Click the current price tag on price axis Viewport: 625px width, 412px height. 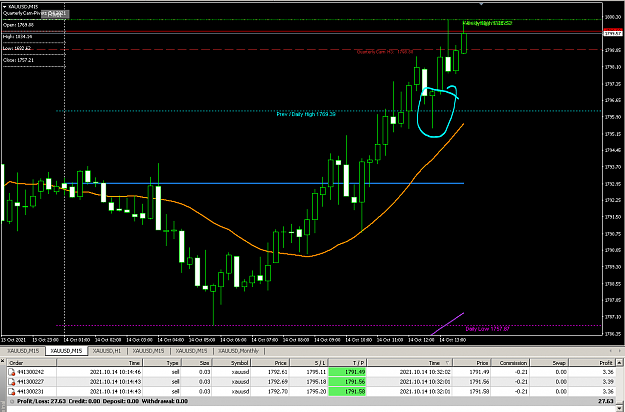pos(613,33)
